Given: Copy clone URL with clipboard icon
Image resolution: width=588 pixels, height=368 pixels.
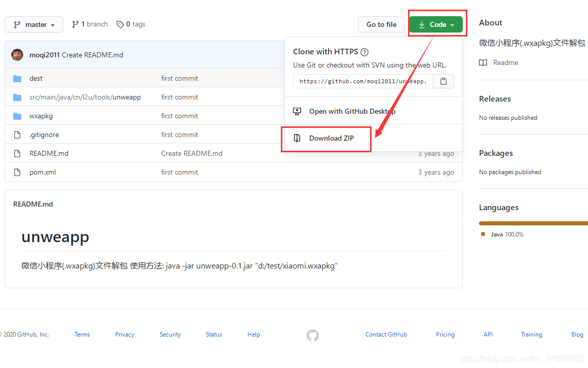Looking at the screenshot, I should pos(443,81).
